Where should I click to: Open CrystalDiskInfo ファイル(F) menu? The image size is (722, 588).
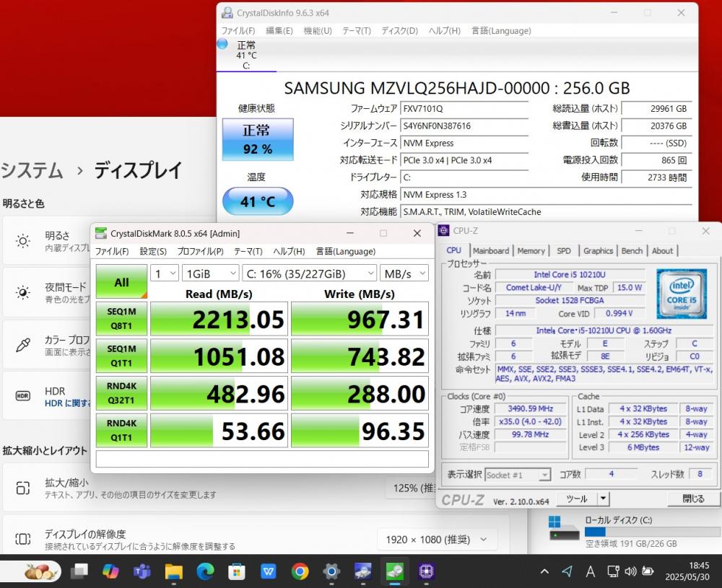click(x=238, y=31)
